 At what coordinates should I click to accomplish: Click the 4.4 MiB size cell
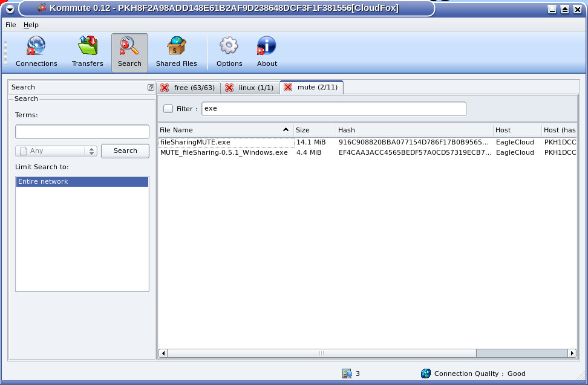coord(309,152)
